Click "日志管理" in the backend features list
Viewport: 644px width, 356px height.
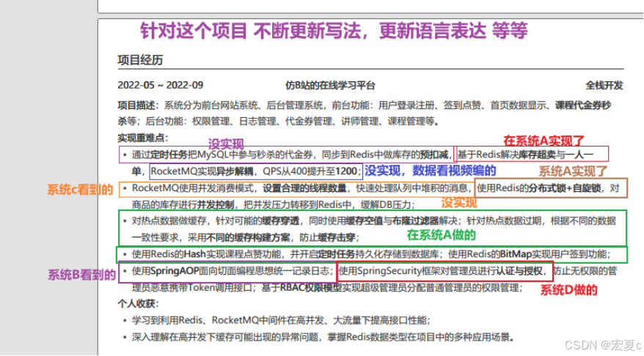click(257, 122)
